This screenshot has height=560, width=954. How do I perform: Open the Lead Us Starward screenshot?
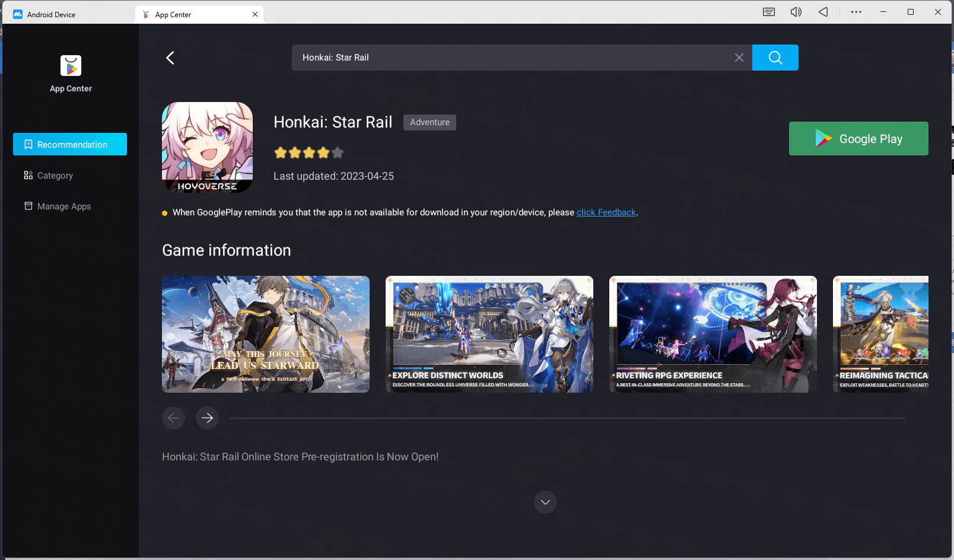[x=266, y=334]
